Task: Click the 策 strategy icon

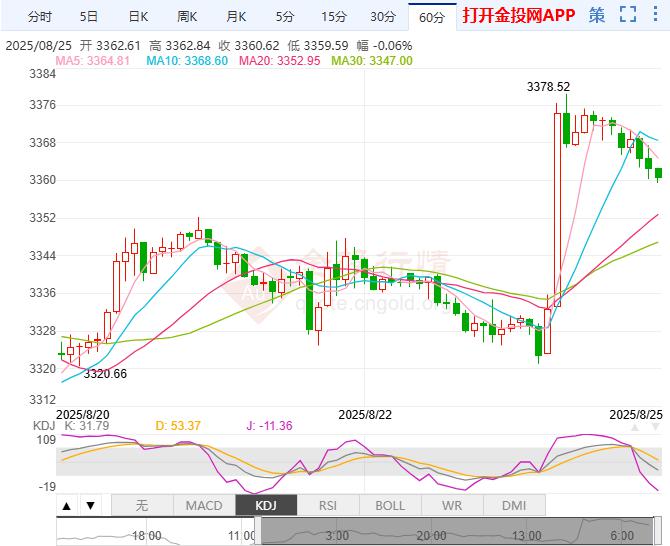Action: [597, 15]
